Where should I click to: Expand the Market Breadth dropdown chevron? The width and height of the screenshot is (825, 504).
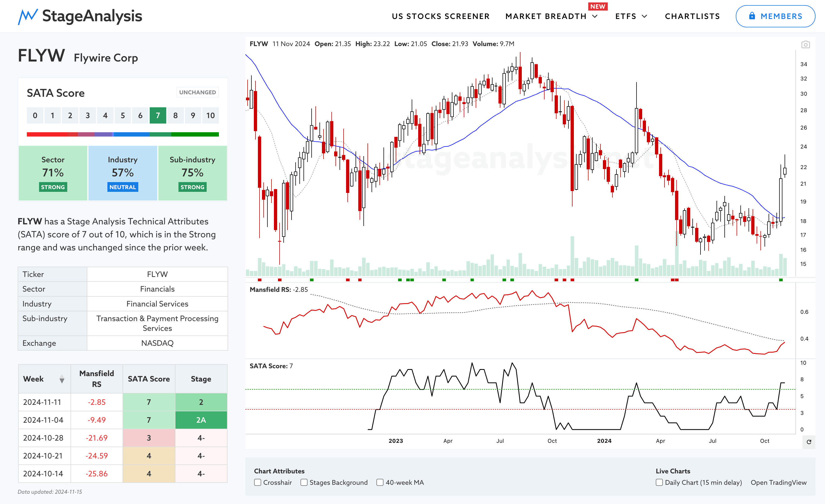[595, 16]
